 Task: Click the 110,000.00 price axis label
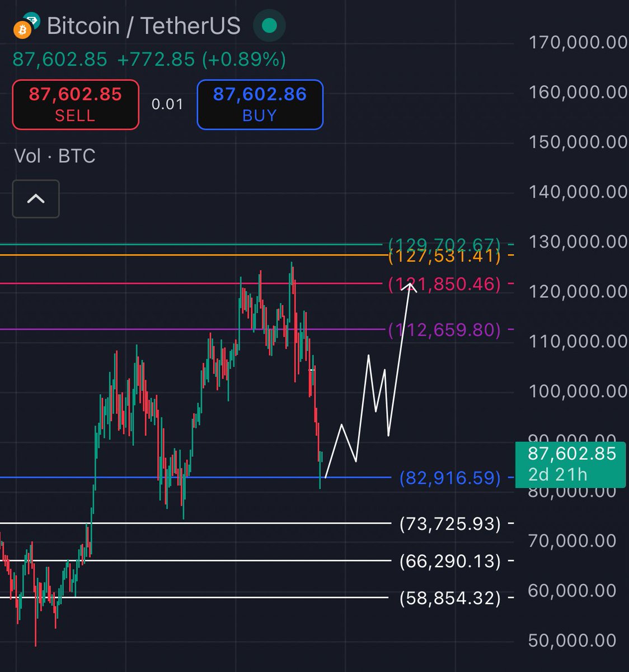(x=578, y=341)
